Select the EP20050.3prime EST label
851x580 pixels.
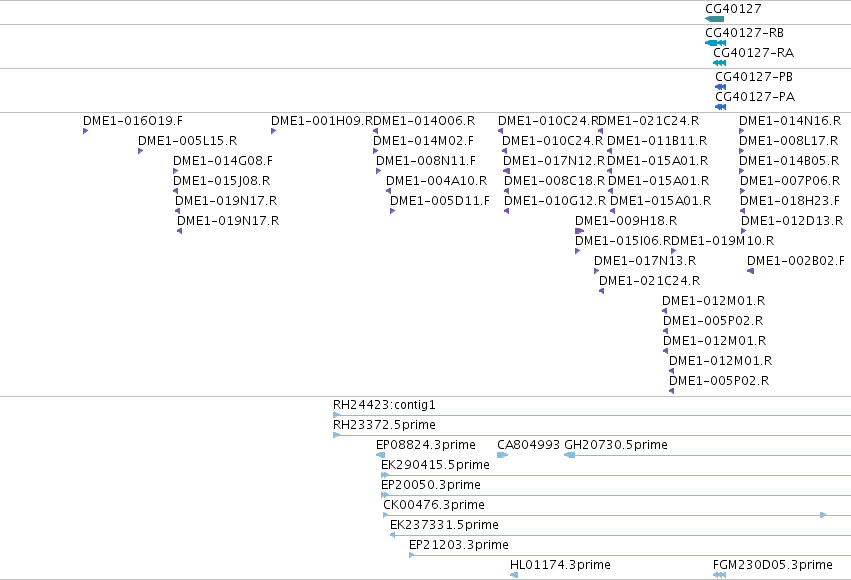pyautogui.click(x=431, y=485)
